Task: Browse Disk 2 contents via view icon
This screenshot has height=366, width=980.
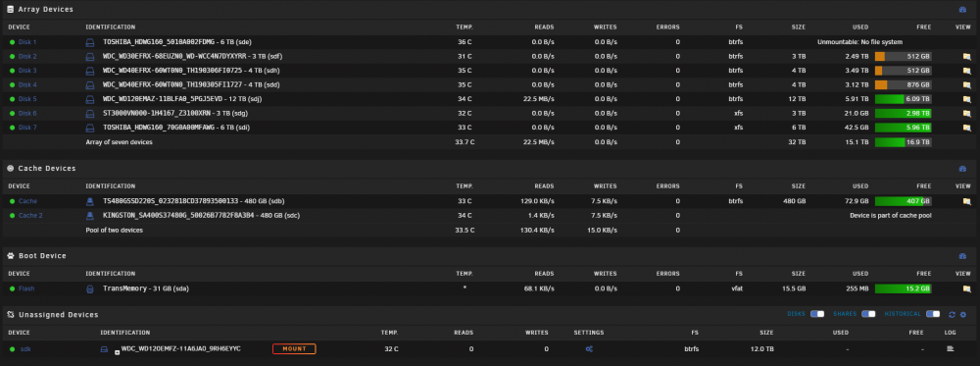Action: [x=966, y=56]
